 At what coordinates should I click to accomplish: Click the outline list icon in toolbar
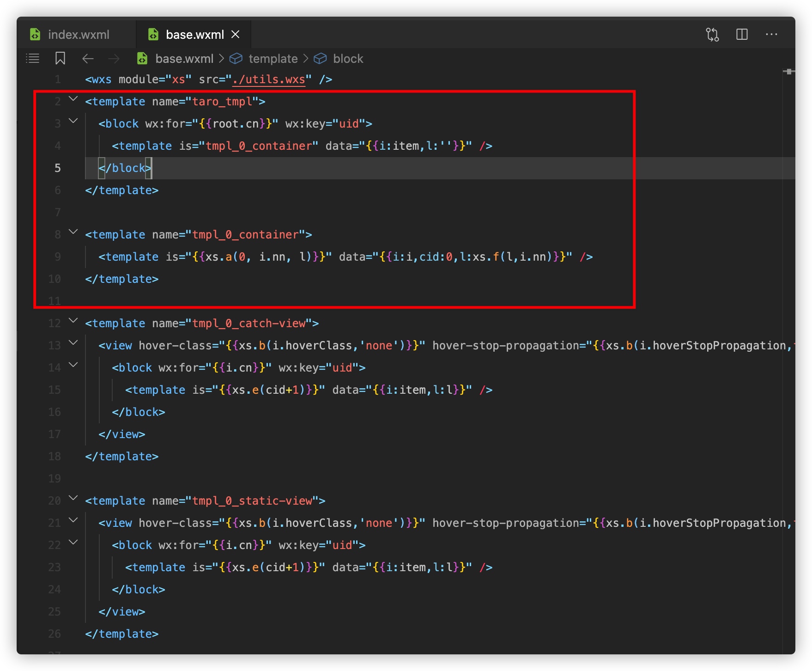(32, 59)
